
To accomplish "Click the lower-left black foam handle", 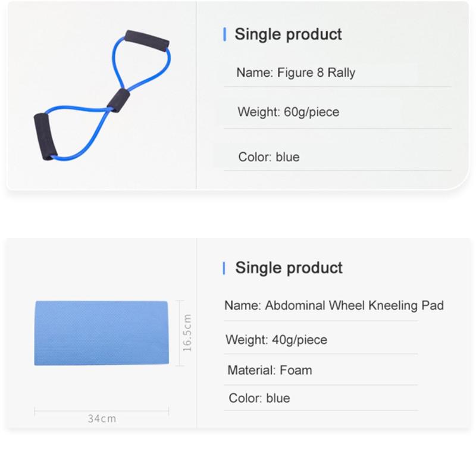I will point(45,134).
